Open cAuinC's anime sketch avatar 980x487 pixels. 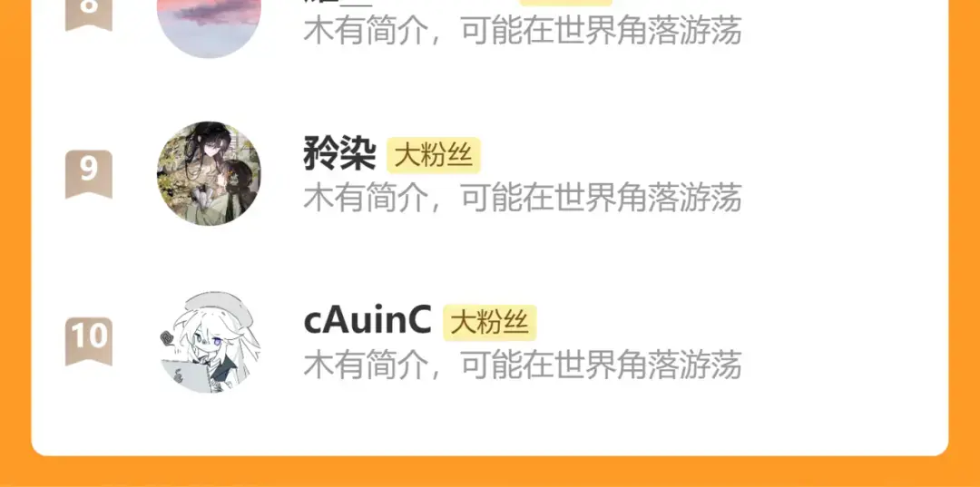[x=209, y=341]
